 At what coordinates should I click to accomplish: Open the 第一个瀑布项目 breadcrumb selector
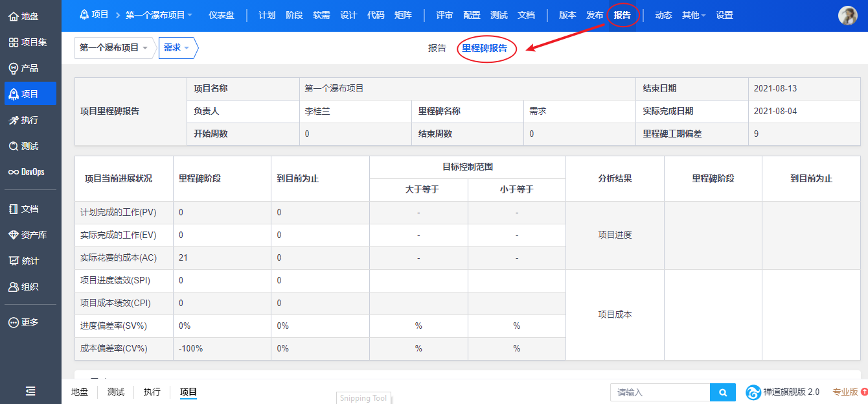click(x=113, y=48)
